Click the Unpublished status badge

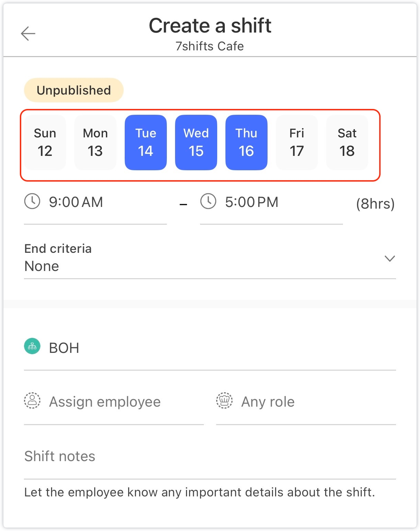pyautogui.click(x=74, y=90)
